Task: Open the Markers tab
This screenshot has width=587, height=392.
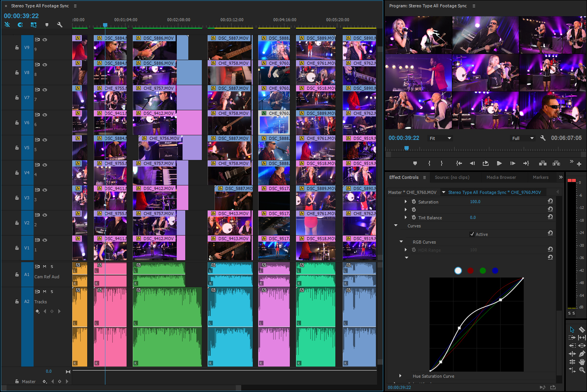Action: coord(540,177)
